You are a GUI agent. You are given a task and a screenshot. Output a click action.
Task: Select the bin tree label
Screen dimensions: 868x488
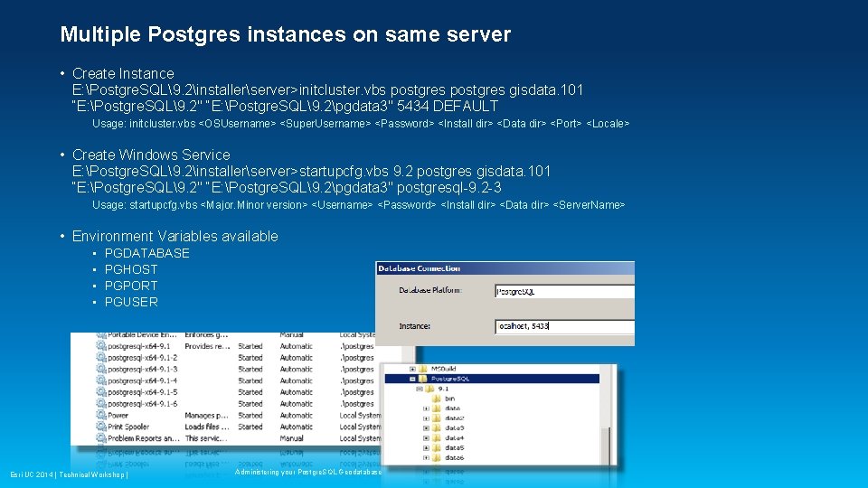449,399
